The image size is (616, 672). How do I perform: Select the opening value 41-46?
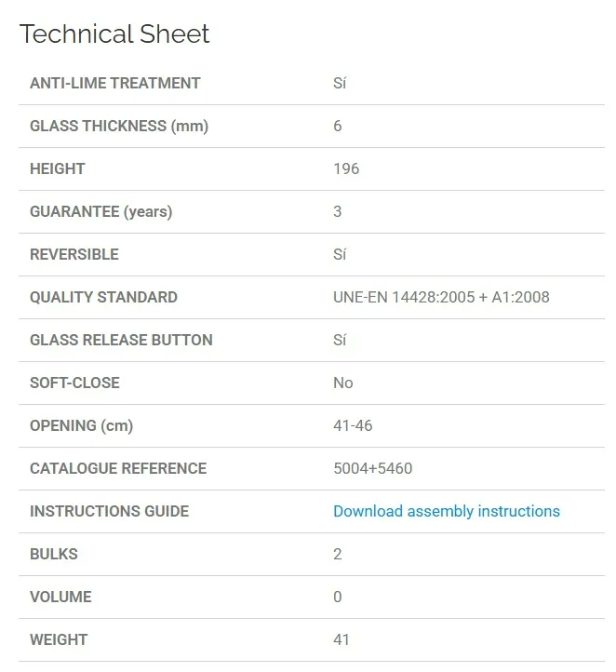[353, 425]
